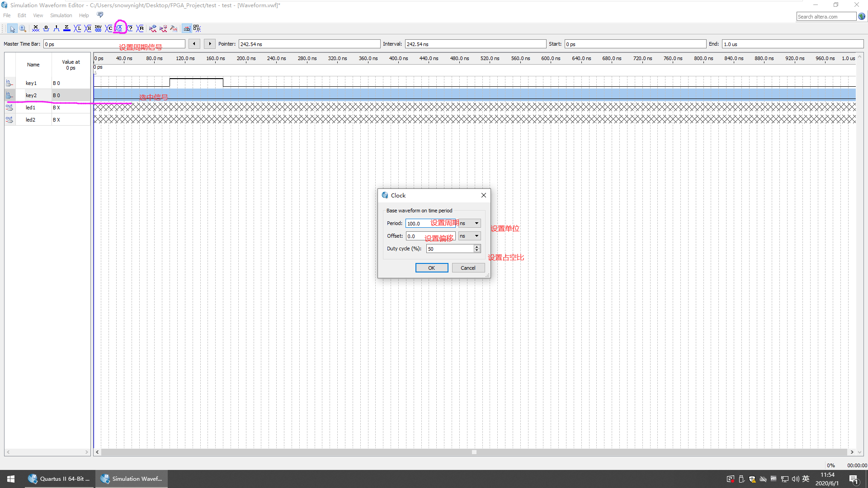
Task: Toggle Snap to Grid icon
Action: (x=187, y=28)
